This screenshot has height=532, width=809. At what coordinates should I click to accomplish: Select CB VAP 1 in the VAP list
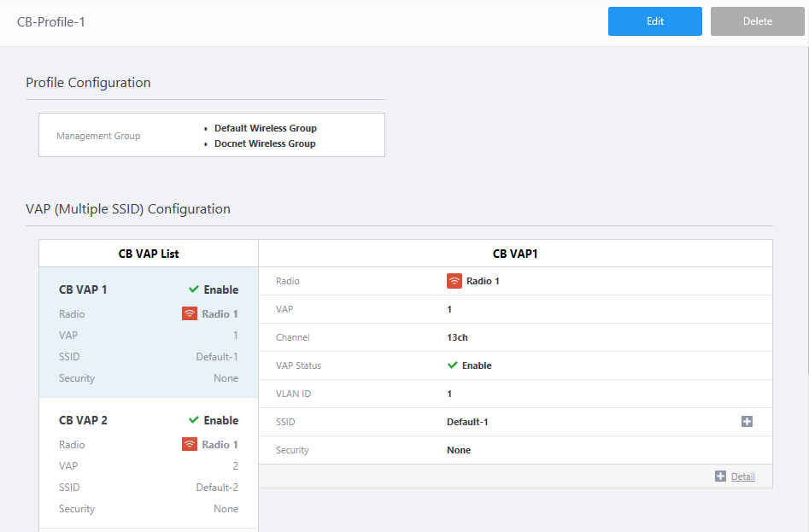click(84, 289)
